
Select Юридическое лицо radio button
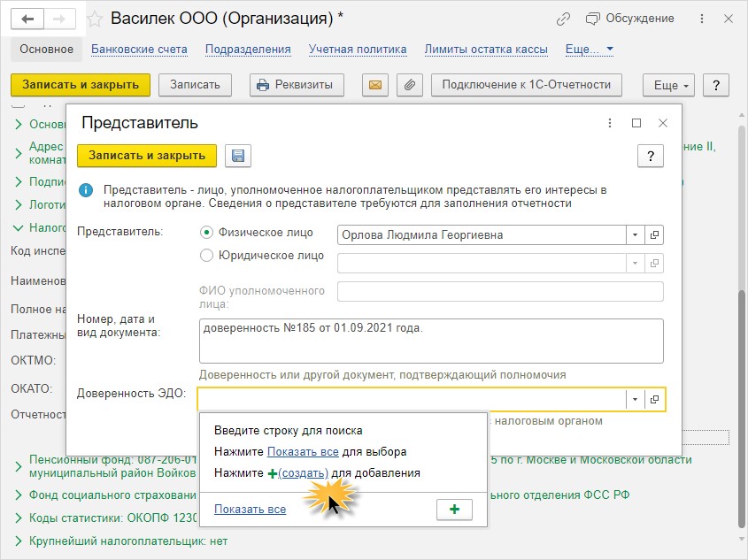tap(206, 256)
